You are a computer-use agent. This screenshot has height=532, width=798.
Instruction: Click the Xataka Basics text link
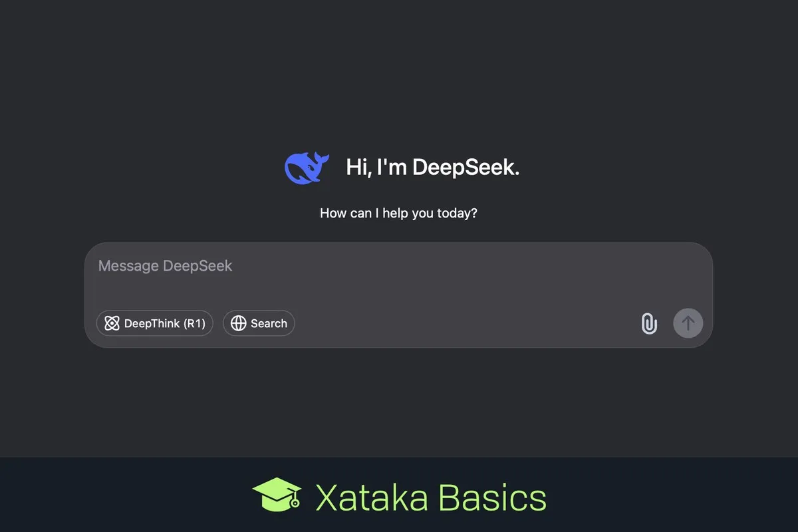pyautogui.click(x=429, y=495)
